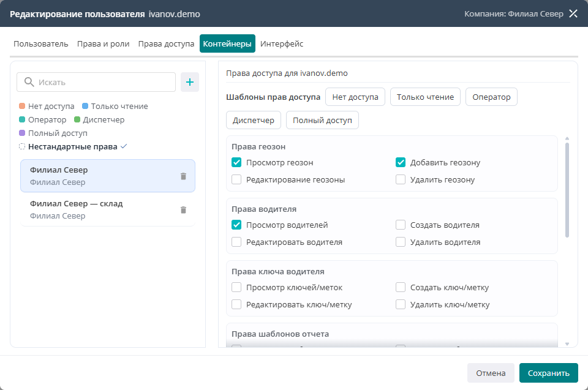Enable Удалить водителя checkbox

[401, 242]
